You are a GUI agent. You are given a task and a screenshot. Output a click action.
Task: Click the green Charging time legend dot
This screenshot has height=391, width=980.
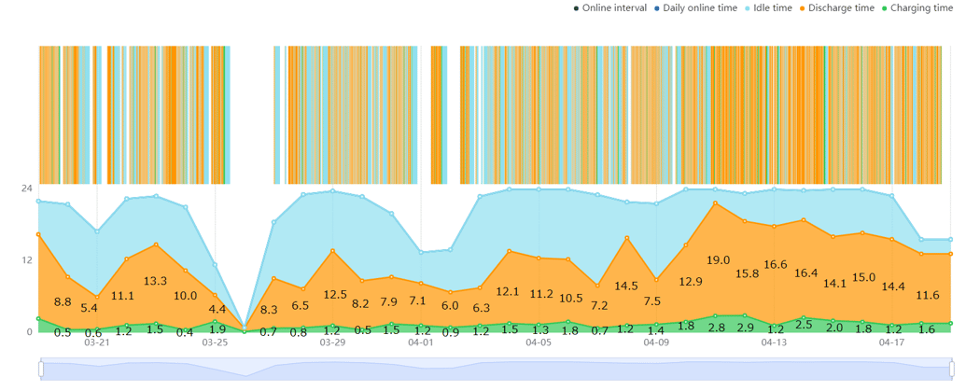click(884, 8)
